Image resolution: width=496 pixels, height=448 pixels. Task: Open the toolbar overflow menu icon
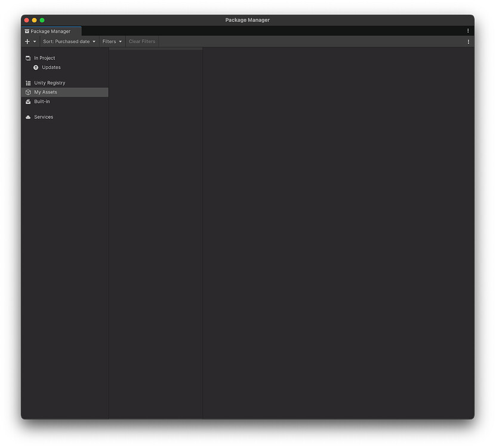[469, 41]
